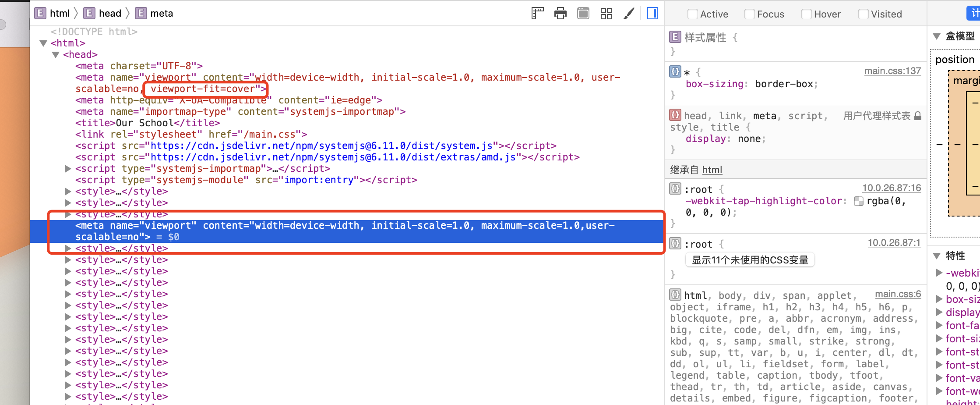The height and width of the screenshot is (405, 980).
Task: Open main.css:137 source link
Action: pyautogui.click(x=893, y=71)
